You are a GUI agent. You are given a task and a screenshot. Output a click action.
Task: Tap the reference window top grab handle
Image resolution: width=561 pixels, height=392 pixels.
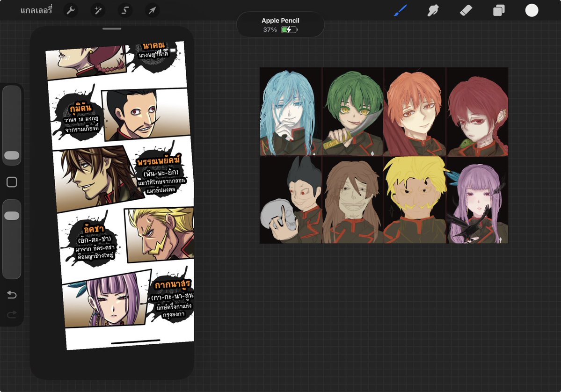click(112, 29)
